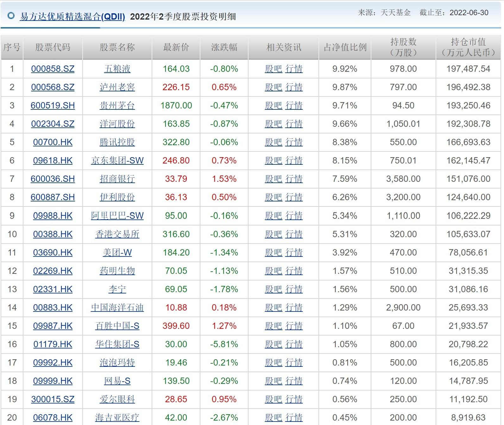Open 行情 for 李宁 row
The image size is (504, 425).
point(294,289)
